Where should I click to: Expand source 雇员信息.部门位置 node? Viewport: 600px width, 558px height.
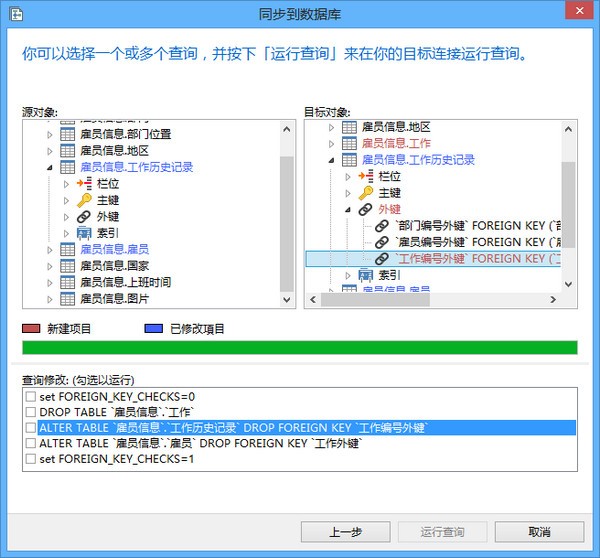[50, 134]
